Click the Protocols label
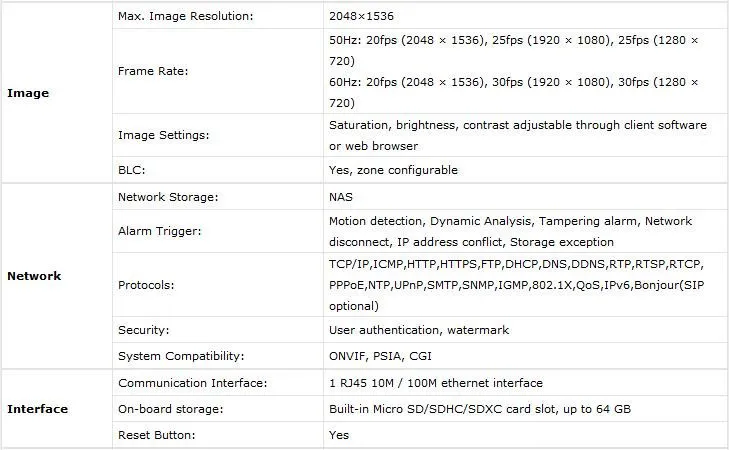 148,285
